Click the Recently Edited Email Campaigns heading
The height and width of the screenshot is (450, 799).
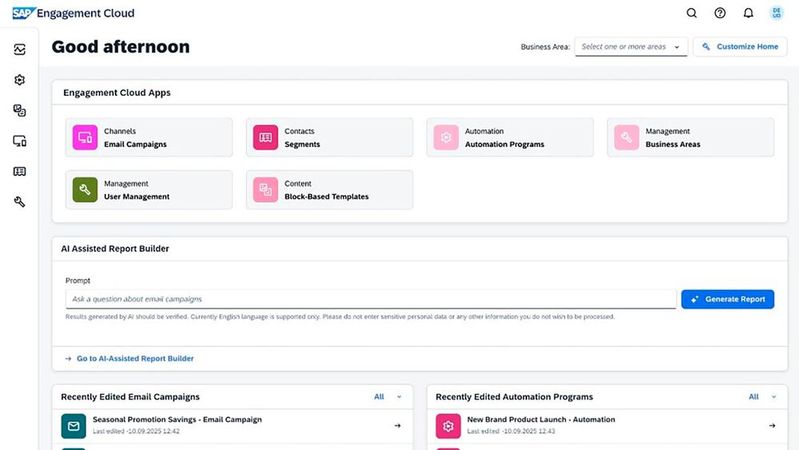click(130, 396)
